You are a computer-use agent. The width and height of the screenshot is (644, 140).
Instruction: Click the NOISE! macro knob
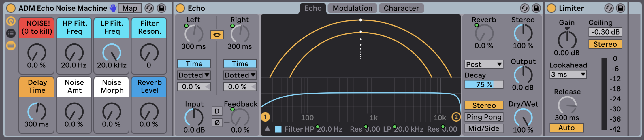coord(37,53)
